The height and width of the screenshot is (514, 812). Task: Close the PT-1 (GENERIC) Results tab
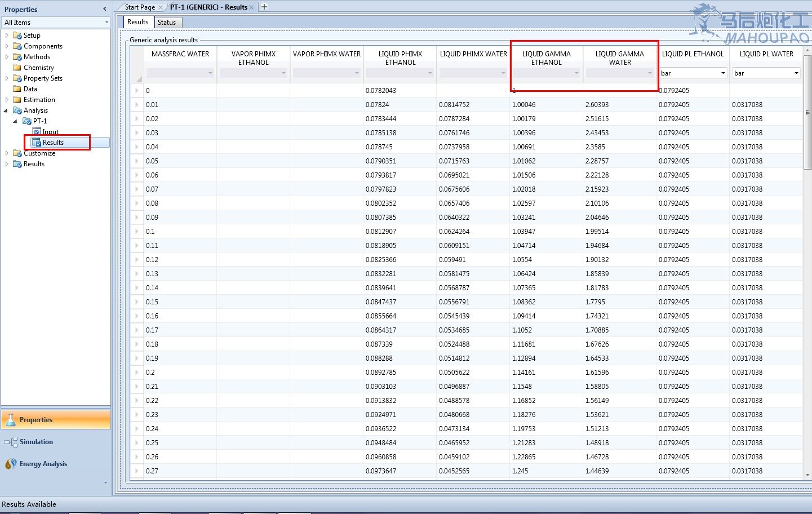coord(252,7)
